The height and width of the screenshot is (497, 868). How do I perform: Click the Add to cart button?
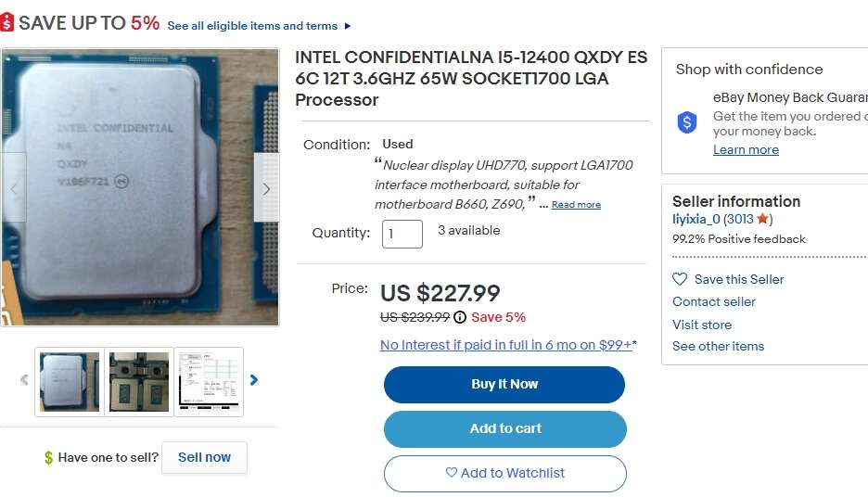click(x=504, y=428)
